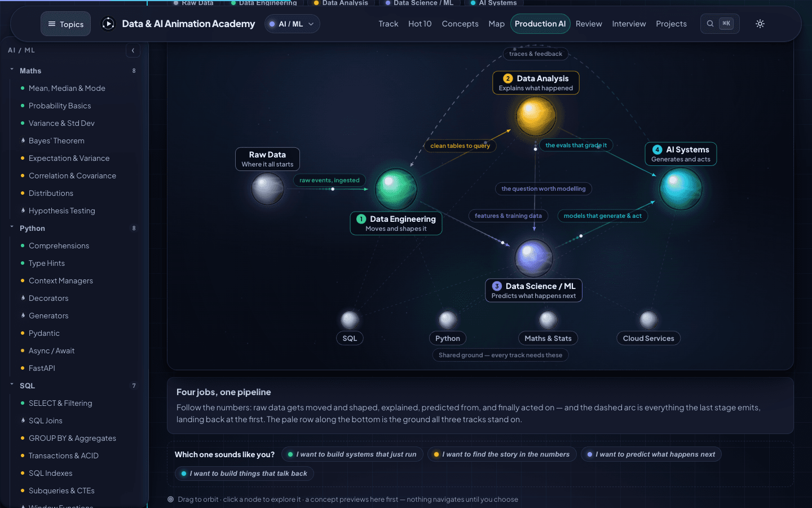Click the "features & training data" edge label

point(508,216)
